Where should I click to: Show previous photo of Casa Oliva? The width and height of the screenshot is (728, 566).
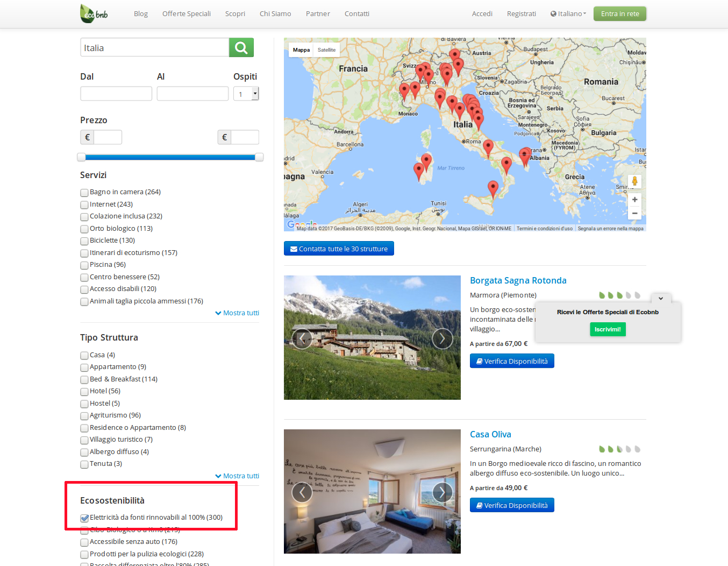tap(302, 492)
